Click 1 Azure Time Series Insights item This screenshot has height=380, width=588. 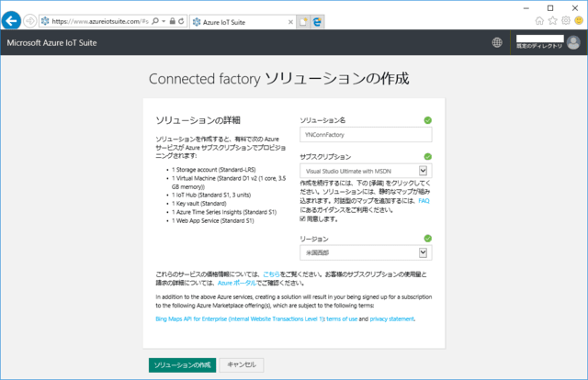[224, 212]
